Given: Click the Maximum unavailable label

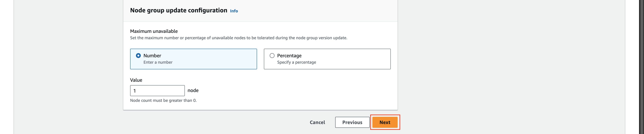Looking at the screenshot, I should (x=154, y=31).
